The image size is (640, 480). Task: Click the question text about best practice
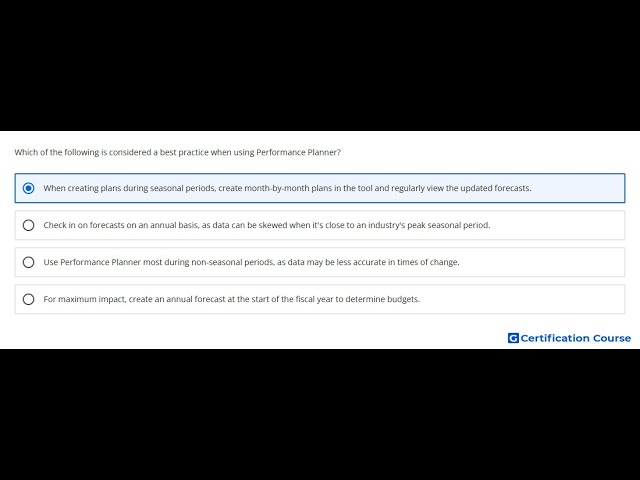point(178,152)
